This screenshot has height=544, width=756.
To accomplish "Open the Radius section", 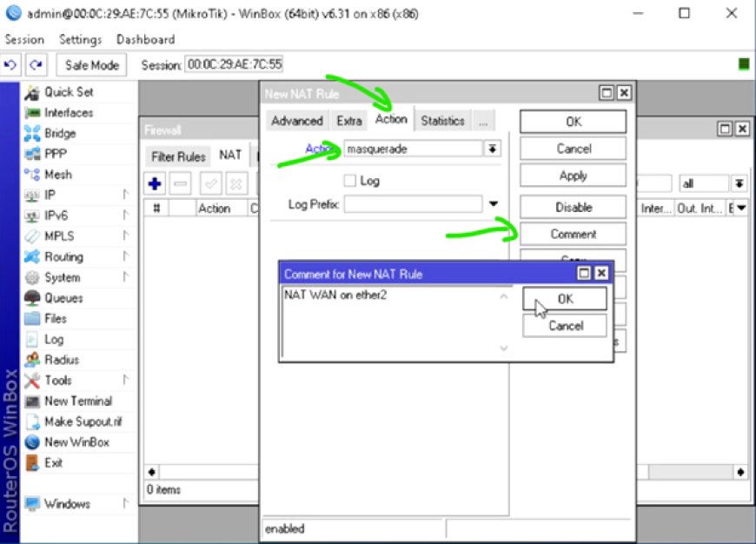I will (x=62, y=360).
